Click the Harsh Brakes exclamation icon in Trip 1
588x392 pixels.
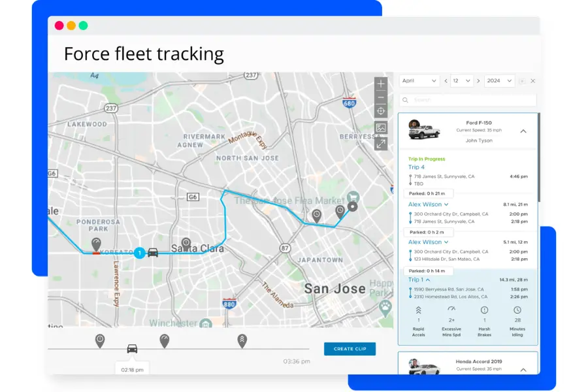(x=485, y=310)
